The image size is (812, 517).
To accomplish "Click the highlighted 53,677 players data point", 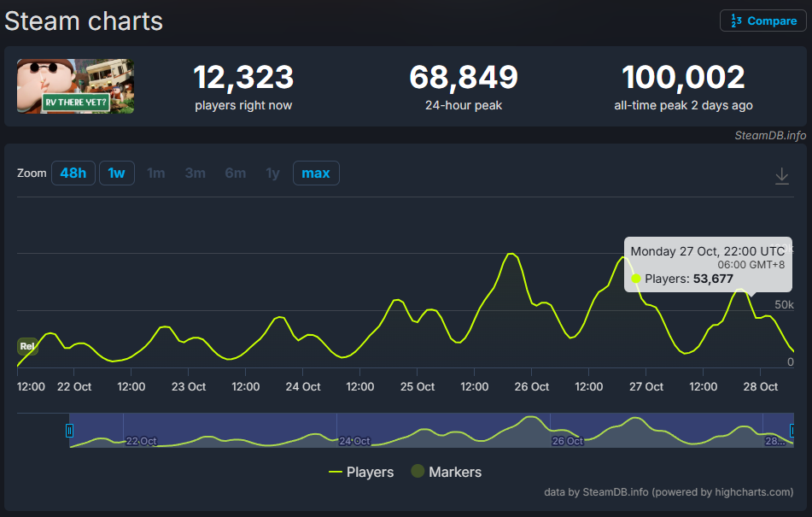I will (635, 278).
